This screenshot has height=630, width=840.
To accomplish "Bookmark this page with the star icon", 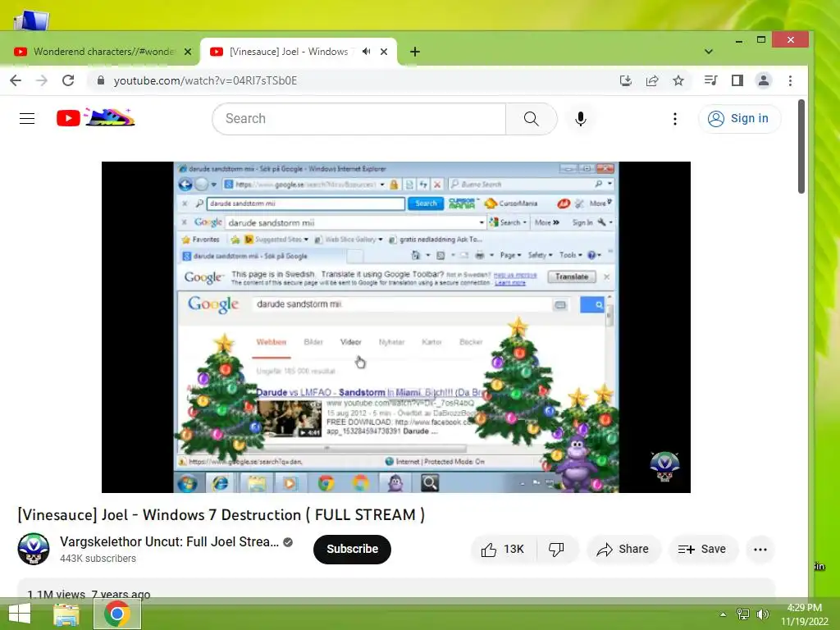I will 678,81.
